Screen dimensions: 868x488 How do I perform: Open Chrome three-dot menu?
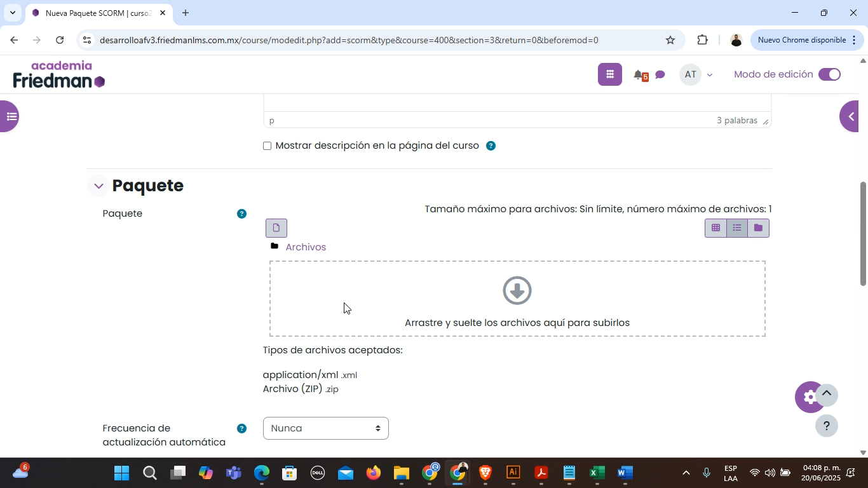click(x=853, y=40)
